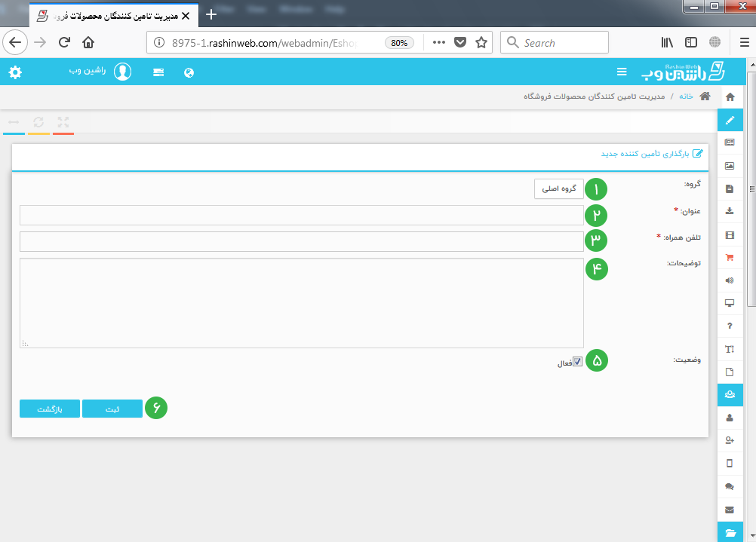
Task: Open the image gallery icon in sidebar
Action: pos(730,166)
